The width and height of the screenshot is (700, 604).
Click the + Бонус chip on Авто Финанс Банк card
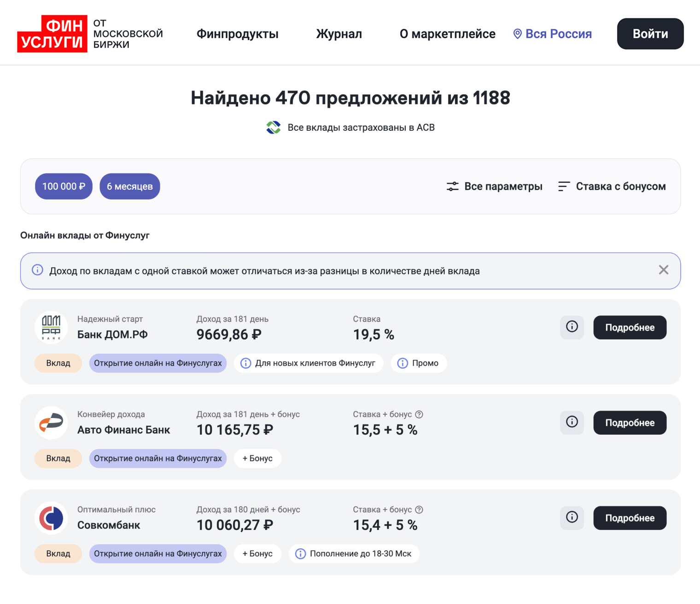coord(257,459)
